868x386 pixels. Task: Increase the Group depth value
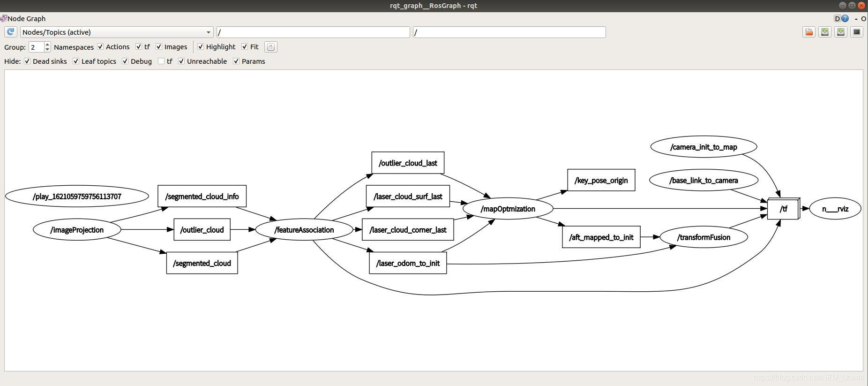coord(47,45)
